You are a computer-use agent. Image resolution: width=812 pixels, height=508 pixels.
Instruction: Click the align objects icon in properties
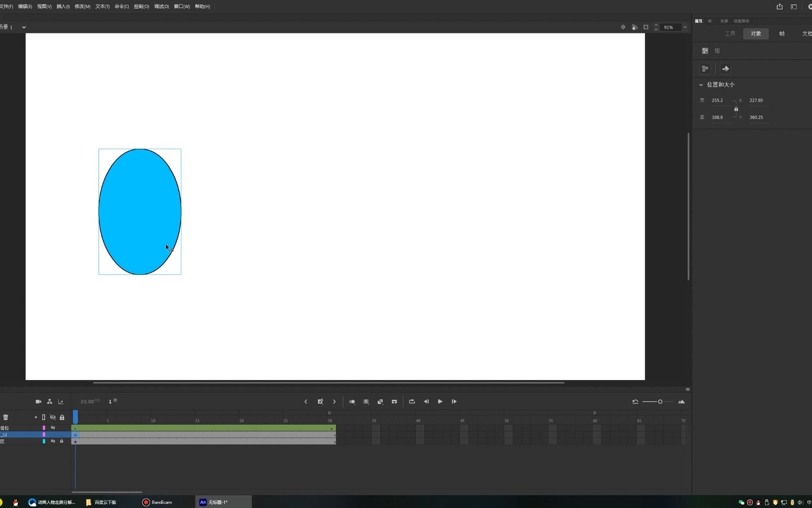click(705, 69)
